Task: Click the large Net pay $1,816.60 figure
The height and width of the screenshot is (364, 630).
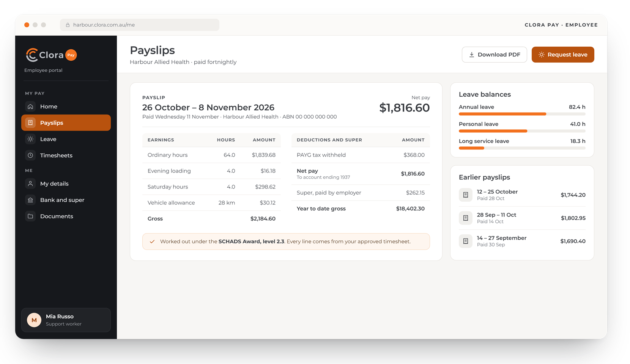Action: pyautogui.click(x=405, y=108)
